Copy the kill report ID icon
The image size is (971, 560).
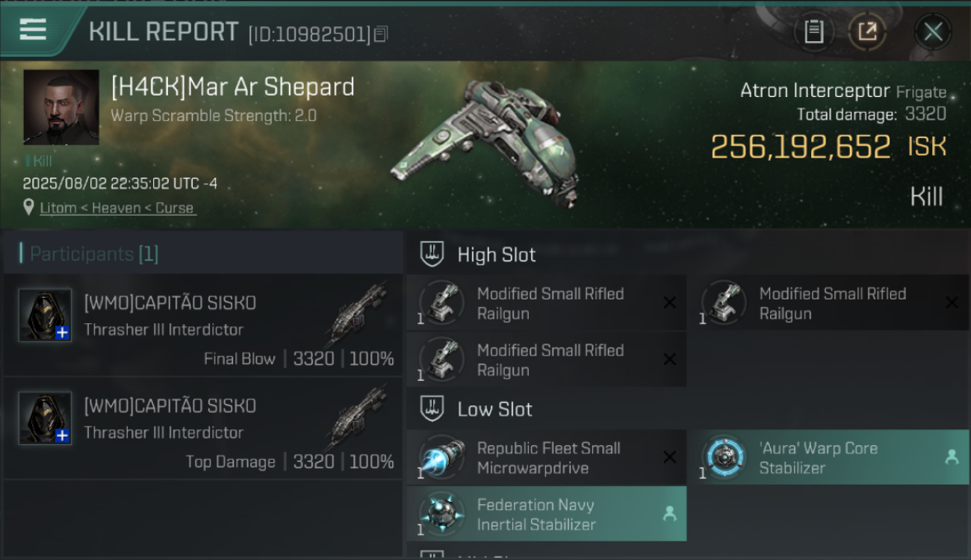381,34
